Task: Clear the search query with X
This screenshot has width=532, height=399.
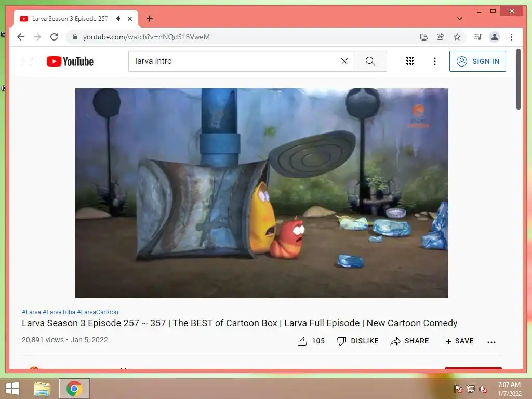Action: [x=344, y=61]
